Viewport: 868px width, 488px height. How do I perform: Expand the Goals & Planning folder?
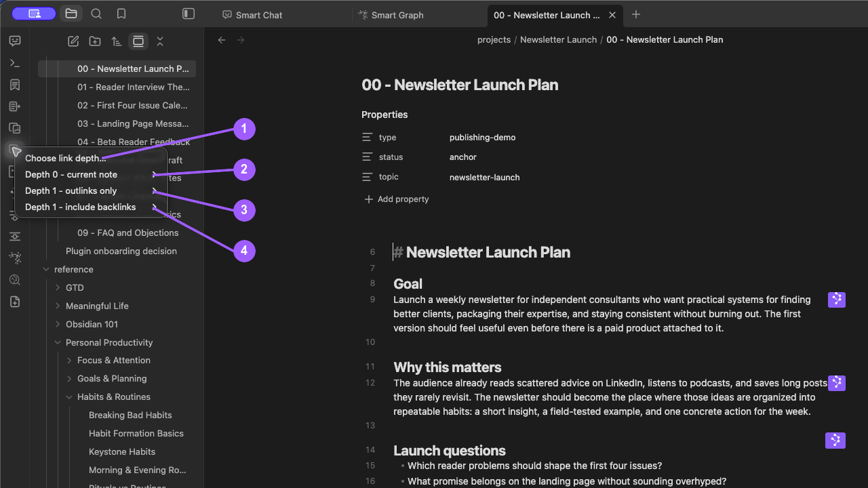[69, 378]
